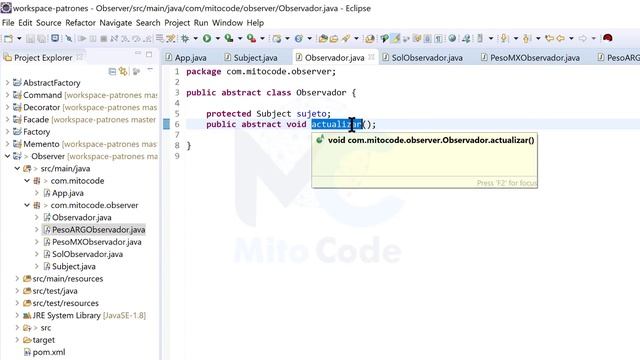Click the New Java Package icon
640x360 pixels.
point(277,38)
